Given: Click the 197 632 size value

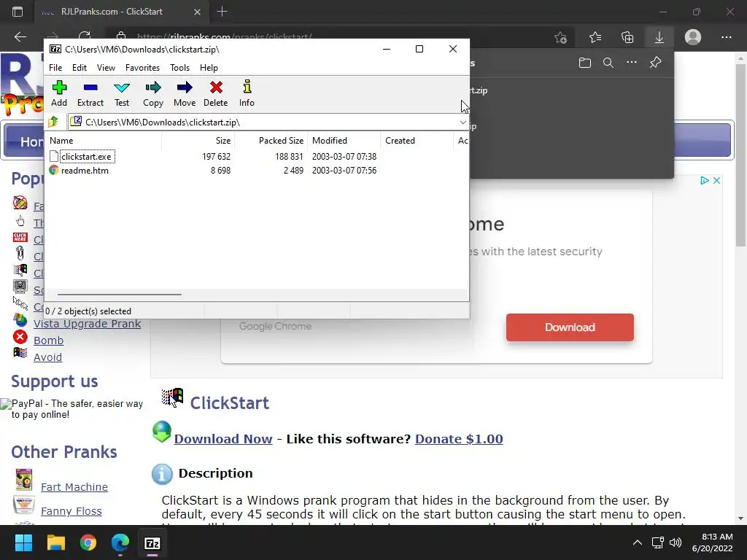Looking at the screenshot, I should 216,156.
